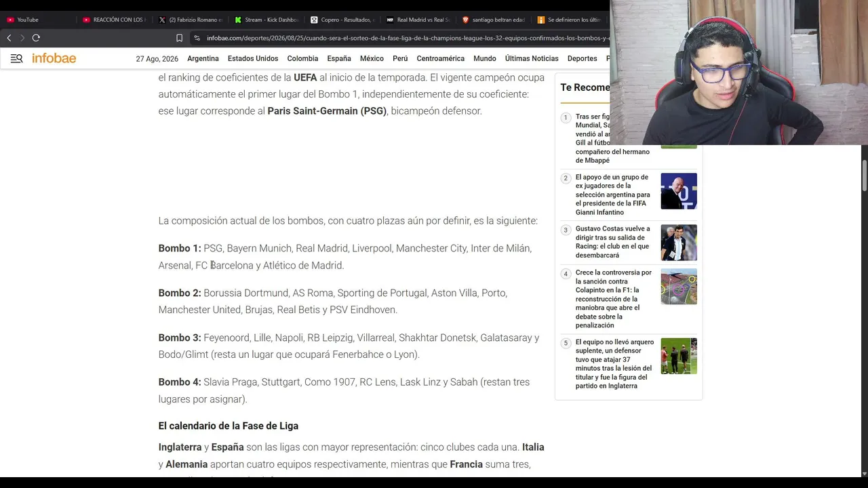Click the Gustavo Costas story thumbnail
The image size is (868, 488).
pyautogui.click(x=679, y=243)
